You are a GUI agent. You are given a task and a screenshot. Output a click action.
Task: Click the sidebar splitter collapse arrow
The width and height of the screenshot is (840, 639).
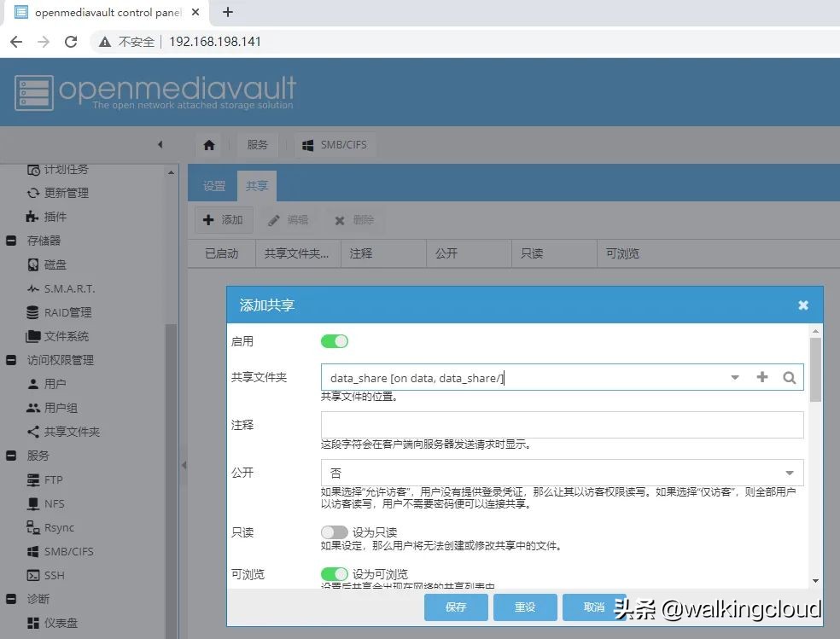[184, 465]
